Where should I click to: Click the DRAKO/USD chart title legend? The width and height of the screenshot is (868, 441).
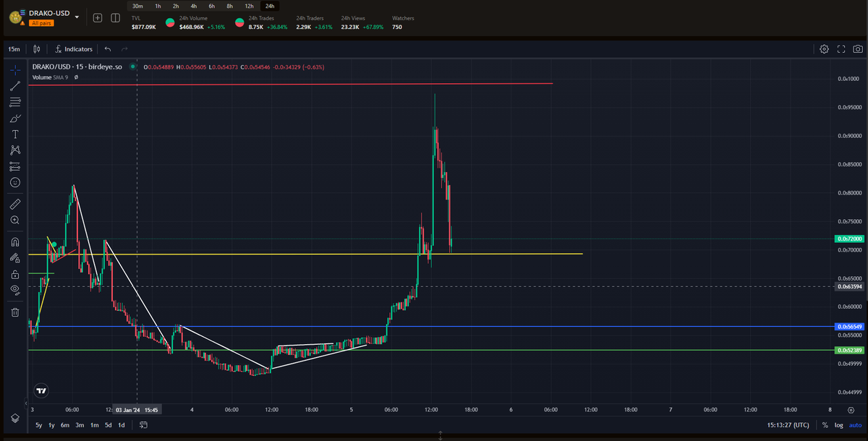pos(79,67)
